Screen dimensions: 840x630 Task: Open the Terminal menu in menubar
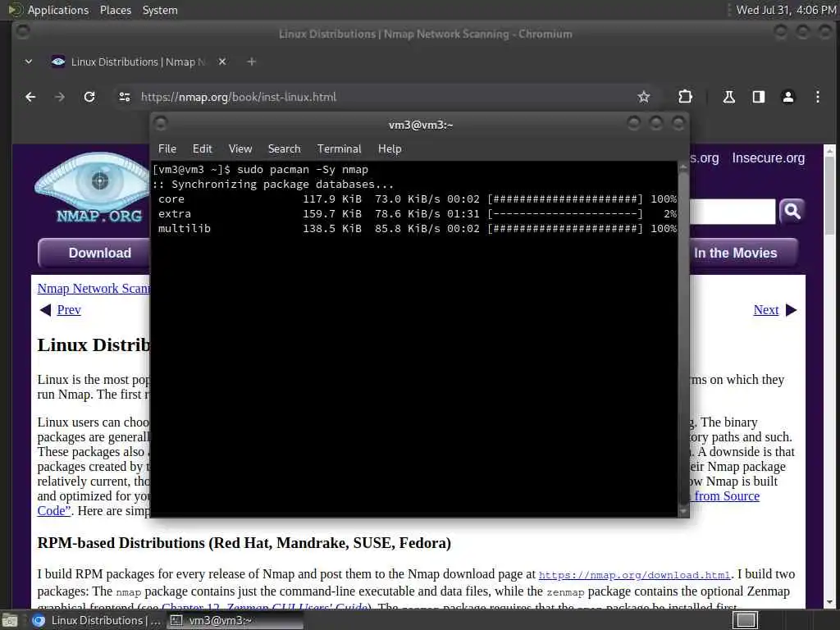click(339, 149)
